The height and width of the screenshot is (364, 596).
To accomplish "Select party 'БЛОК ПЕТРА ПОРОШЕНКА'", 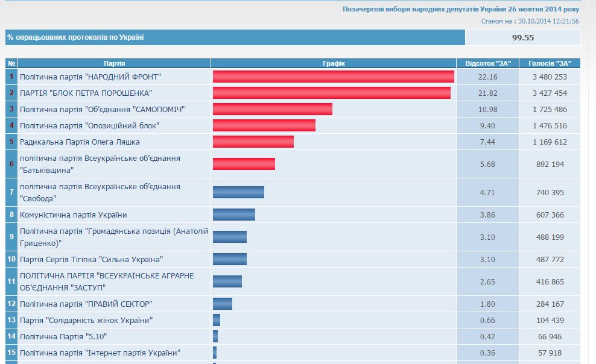I will click(86, 93).
